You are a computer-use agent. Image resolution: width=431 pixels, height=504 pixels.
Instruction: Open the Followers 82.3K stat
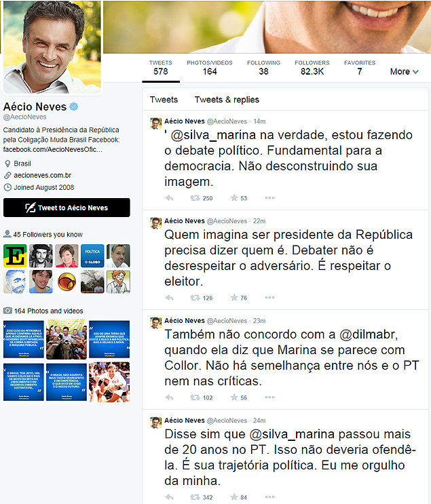tap(312, 68)
